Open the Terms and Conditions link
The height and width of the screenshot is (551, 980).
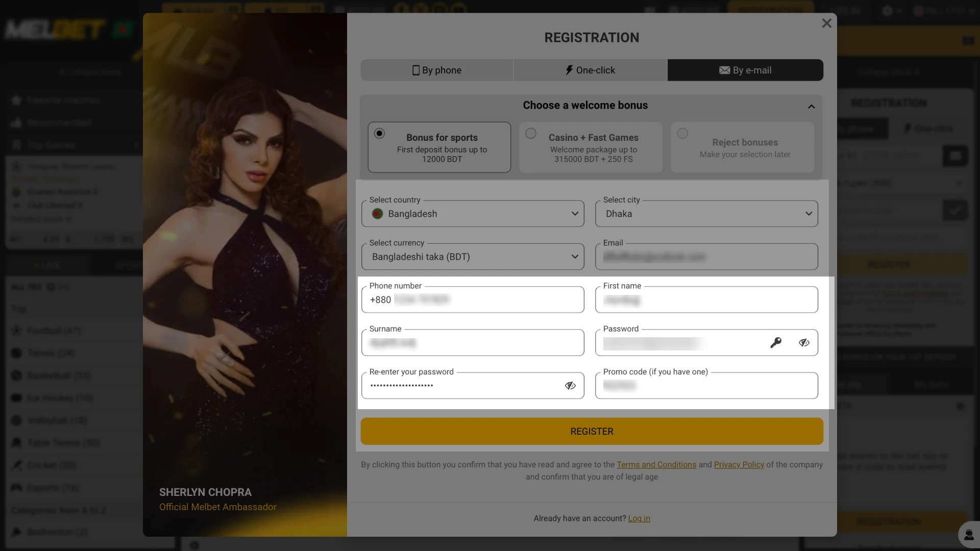(656, 464)
